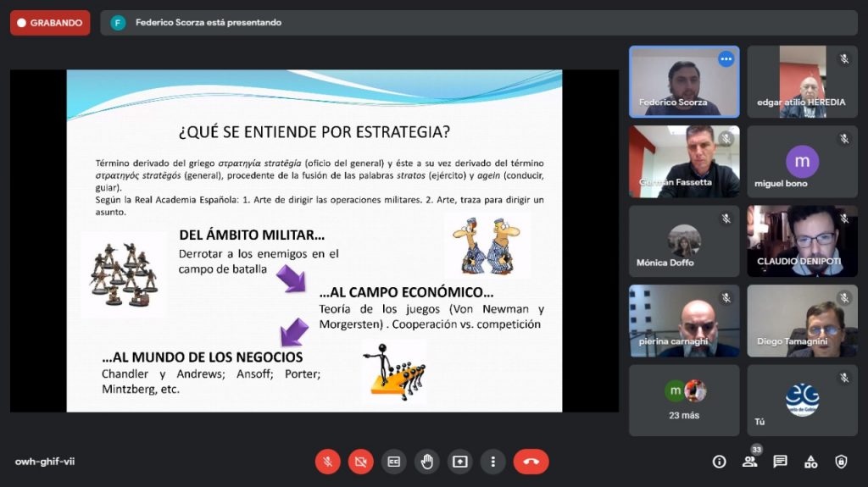Unmute the microphone in the call bar
Image resolution: width=868 pixels, height=487 pixels.
327,462
